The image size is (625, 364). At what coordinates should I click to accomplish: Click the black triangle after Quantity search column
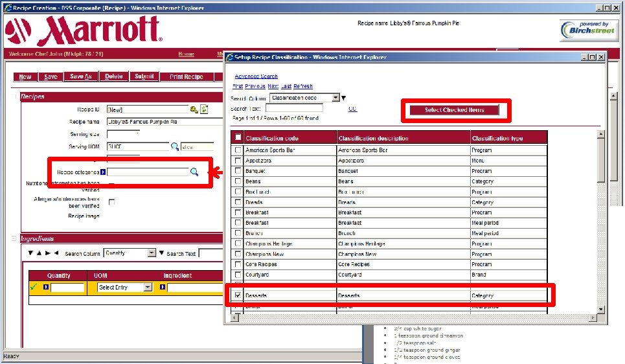click(161, 253)
